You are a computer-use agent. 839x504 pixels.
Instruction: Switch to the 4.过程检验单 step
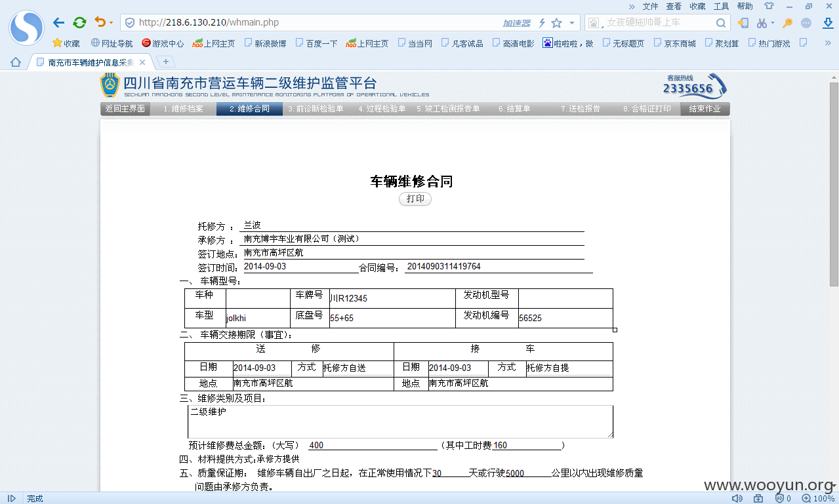(382, 109)
